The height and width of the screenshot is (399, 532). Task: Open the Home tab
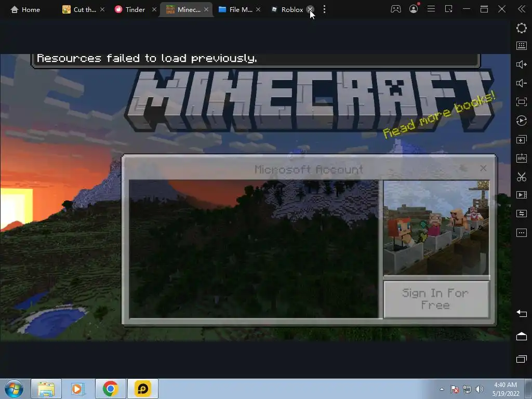(x=25, y=9)
